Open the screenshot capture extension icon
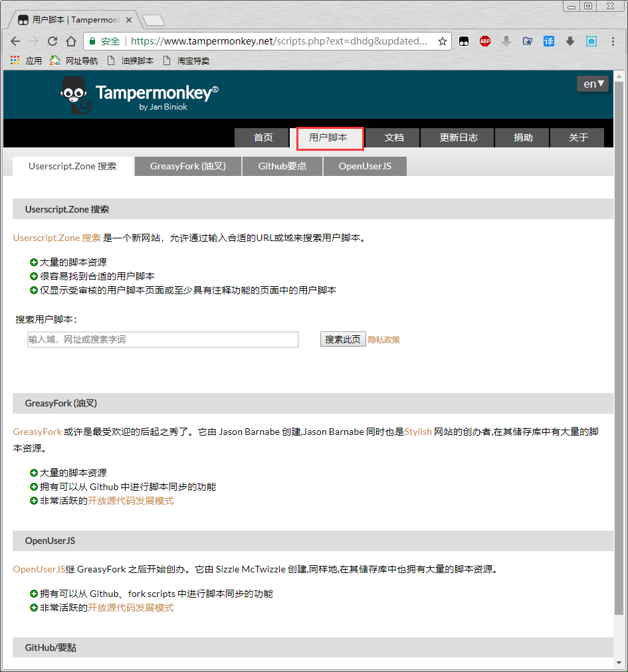This screenshot has height=672, width=628. tap(591, 41)
